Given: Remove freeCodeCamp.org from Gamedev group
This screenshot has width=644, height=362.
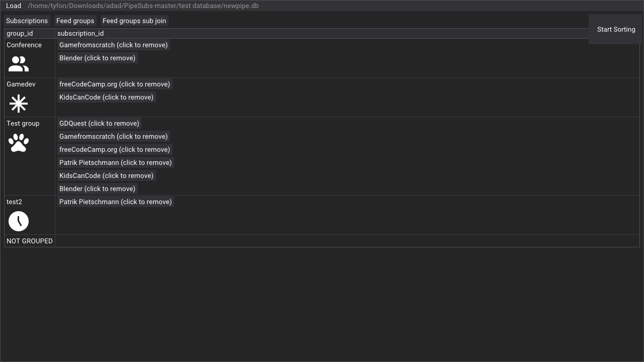Looking at the screenshot, I should [115, 84].
